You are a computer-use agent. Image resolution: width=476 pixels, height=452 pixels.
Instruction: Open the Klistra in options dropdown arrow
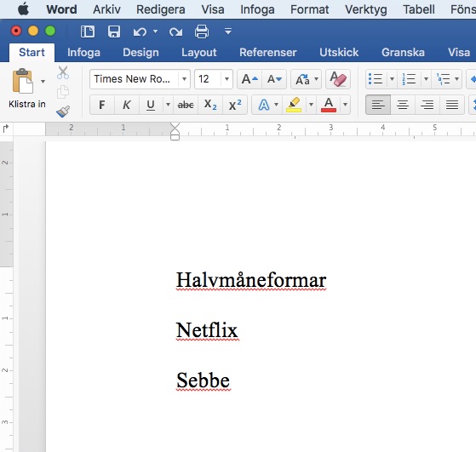point(43,82)
